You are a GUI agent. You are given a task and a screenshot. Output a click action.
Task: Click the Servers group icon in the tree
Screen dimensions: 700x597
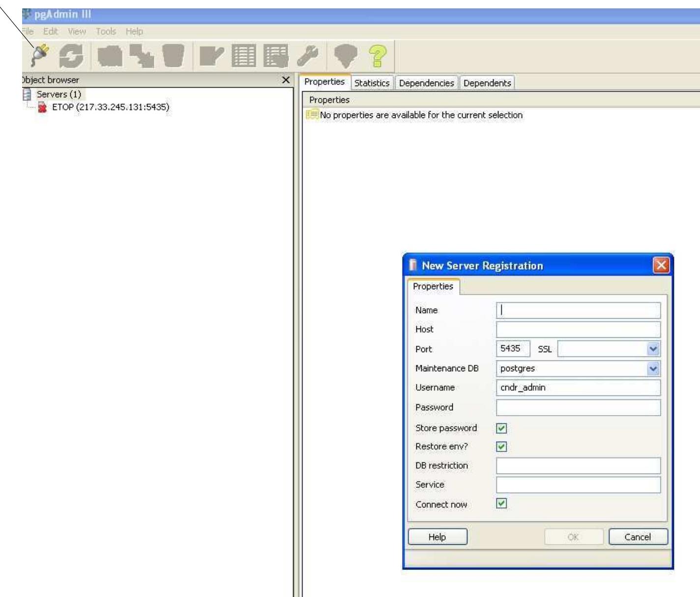tap(27, 94)
